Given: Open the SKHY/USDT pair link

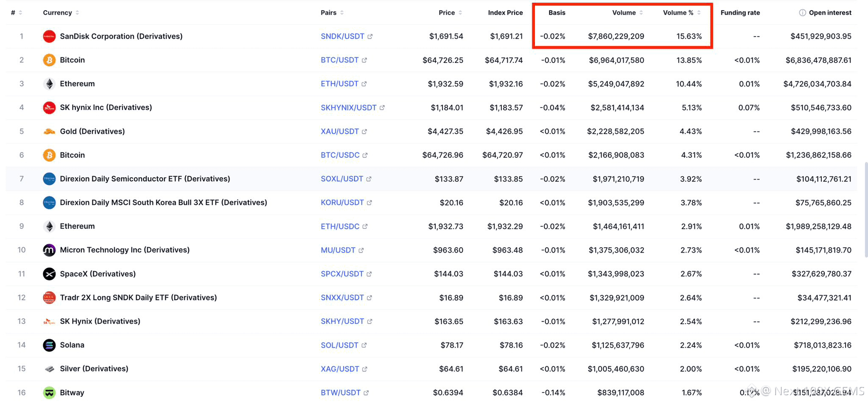Looking at the screenshot, I should pyautogui.click(x=342, y=321).
